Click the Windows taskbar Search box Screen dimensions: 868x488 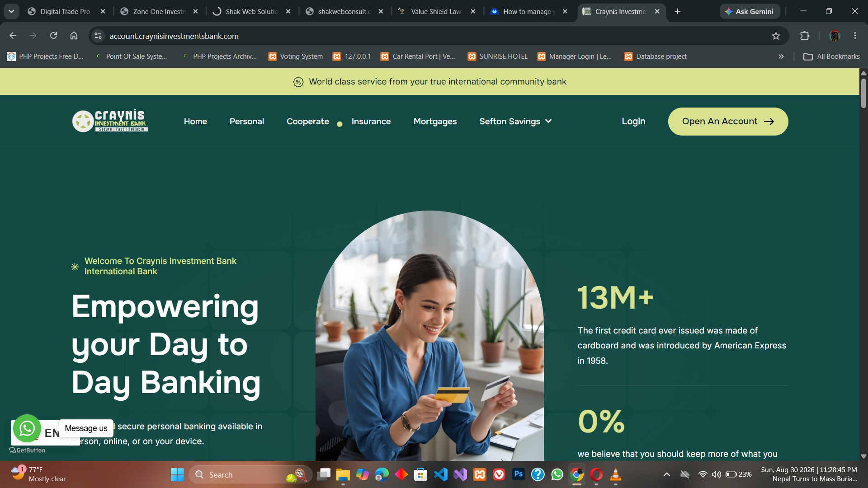click(x=250, y=474)
